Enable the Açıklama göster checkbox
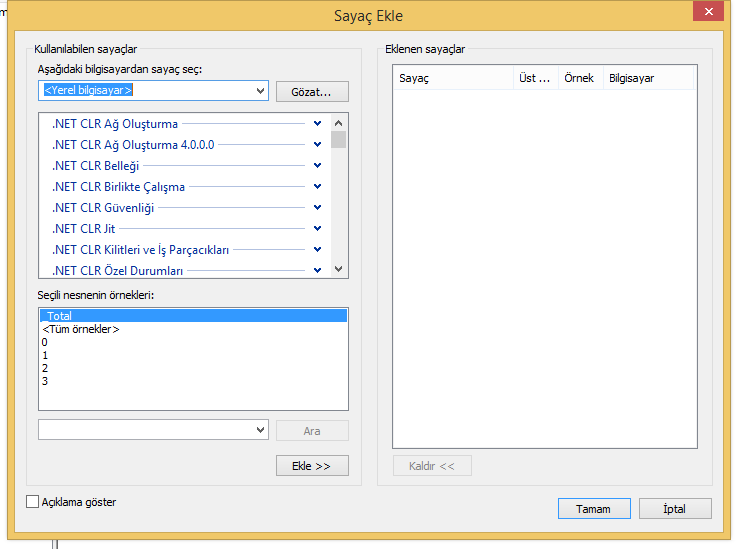 point(33,502)
